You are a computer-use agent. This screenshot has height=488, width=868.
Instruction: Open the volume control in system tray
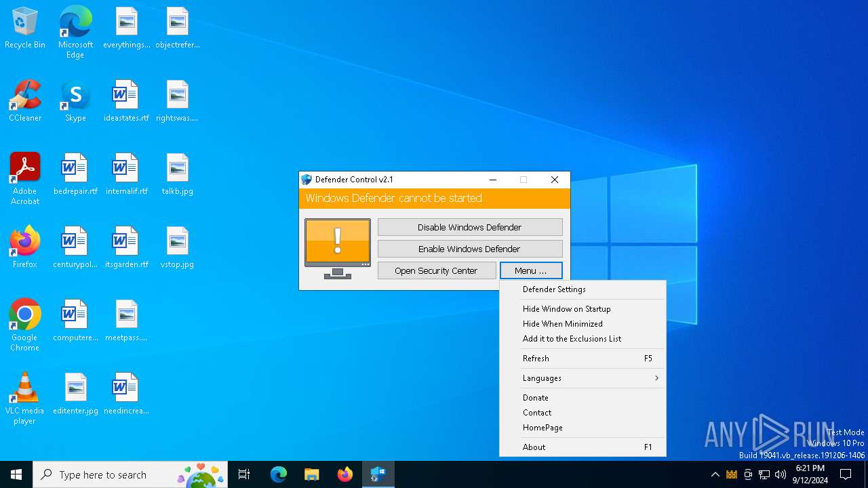(781, 474)
